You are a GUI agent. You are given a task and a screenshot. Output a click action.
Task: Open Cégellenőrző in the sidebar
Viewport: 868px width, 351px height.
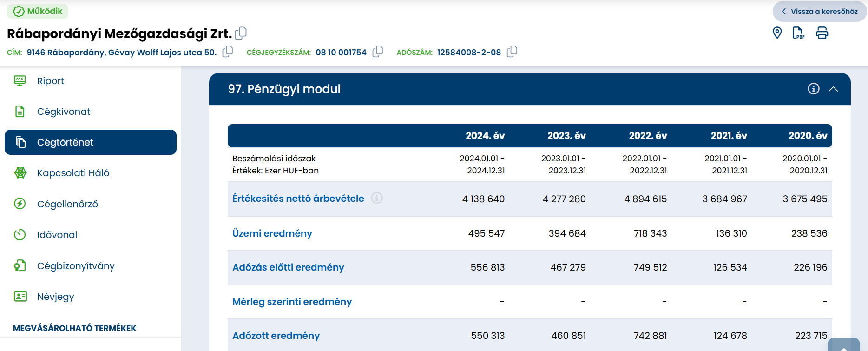pos(67,204)
